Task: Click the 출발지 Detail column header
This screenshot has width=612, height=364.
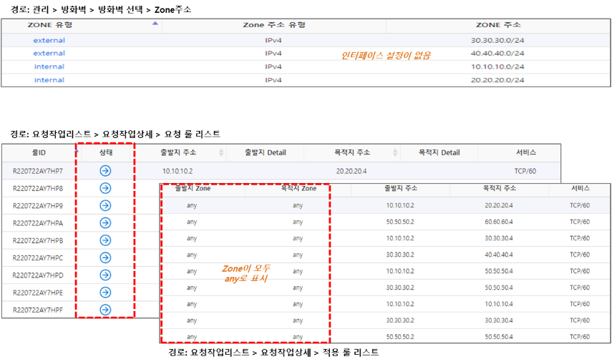Action: point(266,152)
